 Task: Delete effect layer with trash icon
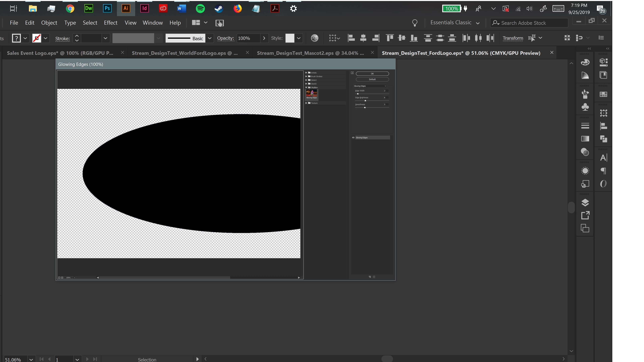pos(374,277)
